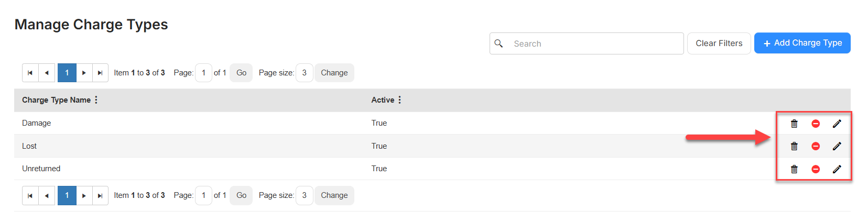
Task: Open Charge Type Name column options menu
Action: [96, 100]
